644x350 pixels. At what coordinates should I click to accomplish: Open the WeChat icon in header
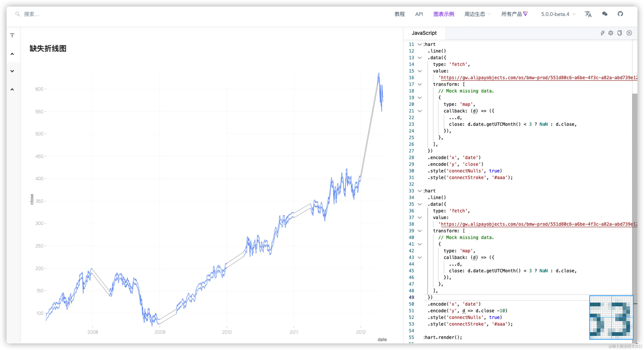click(x=605, y=14)
